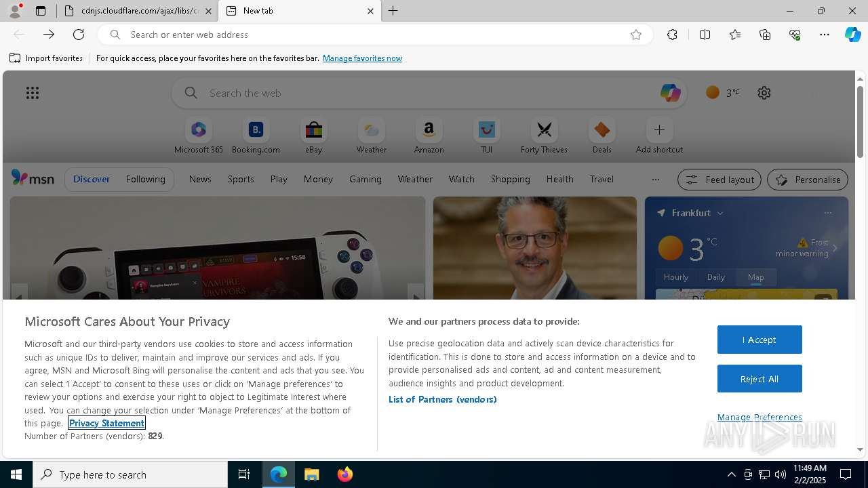868x488 pixels.
Task: Click Import favorites button
Action: pos(46,58)
